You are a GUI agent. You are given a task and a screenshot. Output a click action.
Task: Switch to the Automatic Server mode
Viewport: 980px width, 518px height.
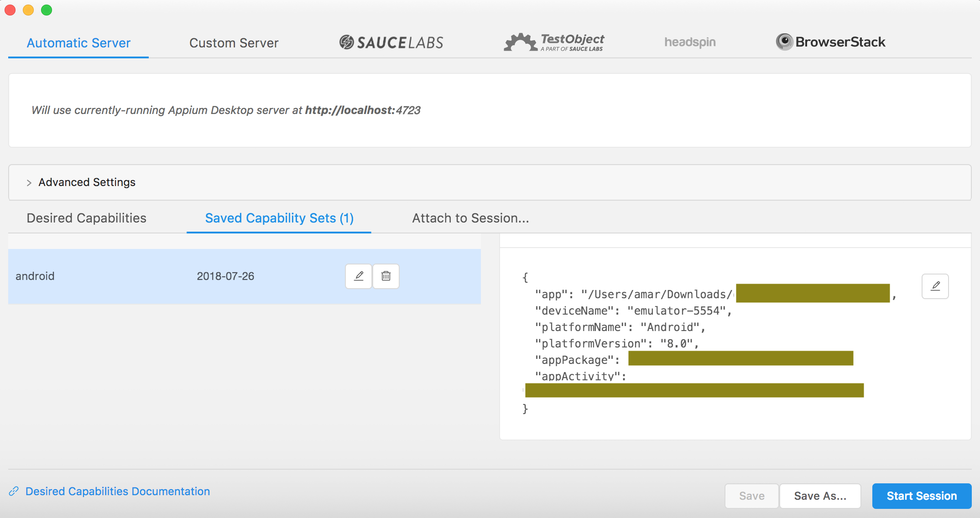[x=78, y=42]
